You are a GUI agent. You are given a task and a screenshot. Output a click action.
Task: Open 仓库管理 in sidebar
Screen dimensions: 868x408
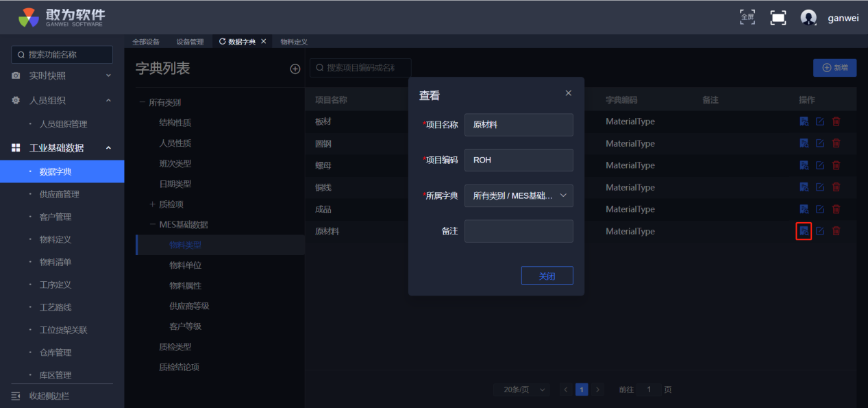(x=55, y=352)
